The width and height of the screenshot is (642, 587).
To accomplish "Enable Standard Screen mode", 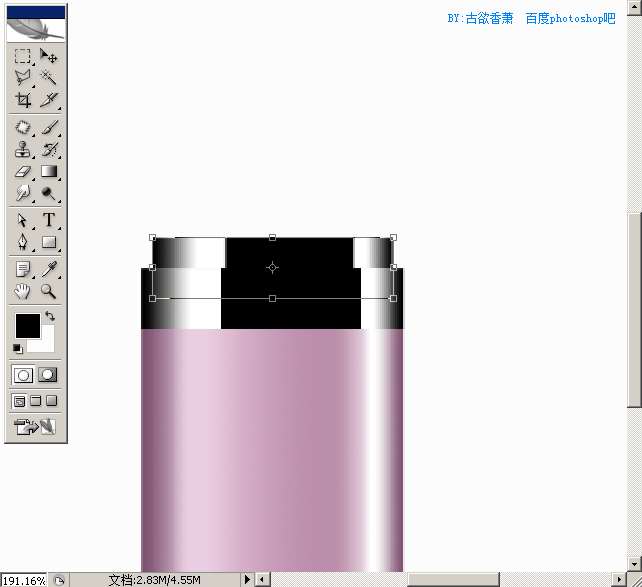I will click(19, 401).
